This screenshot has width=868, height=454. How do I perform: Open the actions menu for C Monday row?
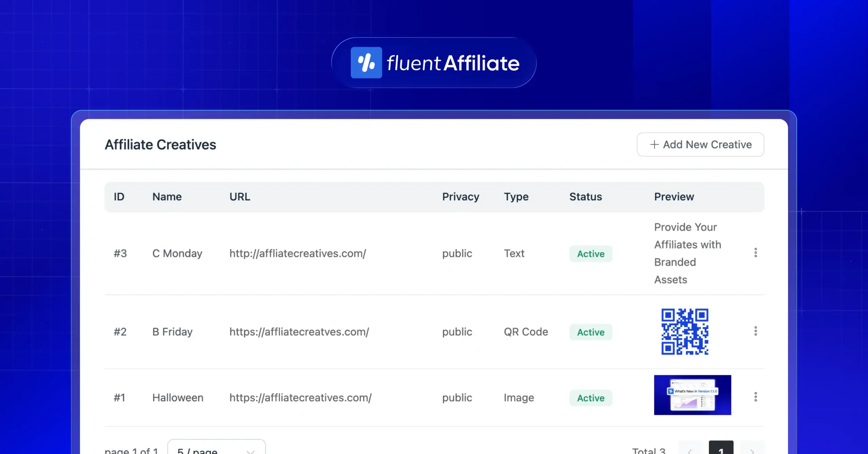point(755,253)
